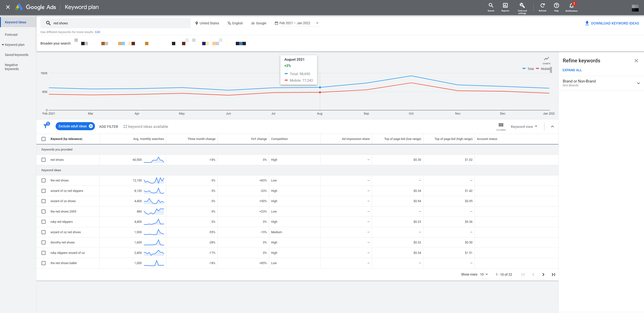This screenshot has height=313, width=644.
Task: Select the Forecast menu item
Action: click(x=11, y=34)
